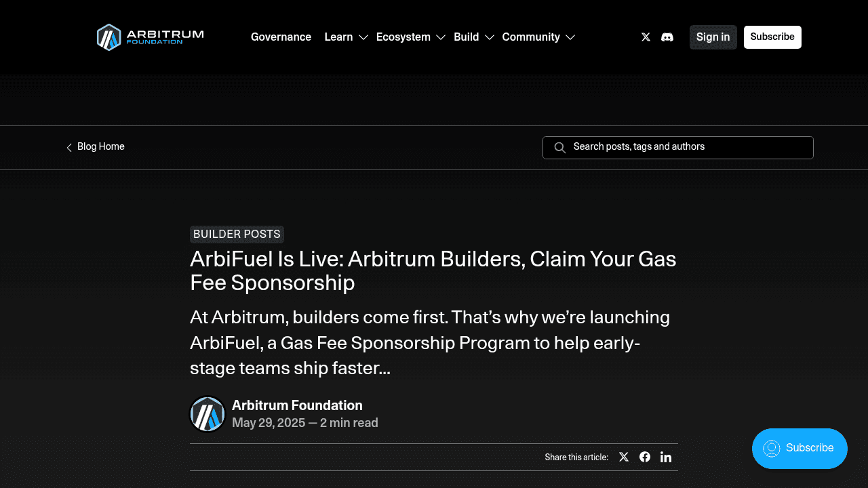Click the author avatar image
This screenshot has width=868, height=488.
207,413
